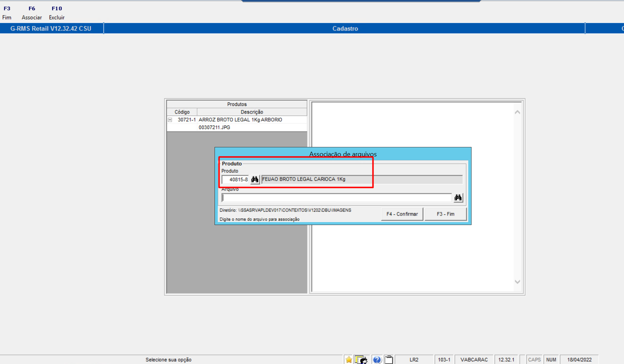Image resolution: width=624 pixels, height=364 pixels.
Task: Click the F6 Associar toolbar command
Action: (x=32, y=13)
